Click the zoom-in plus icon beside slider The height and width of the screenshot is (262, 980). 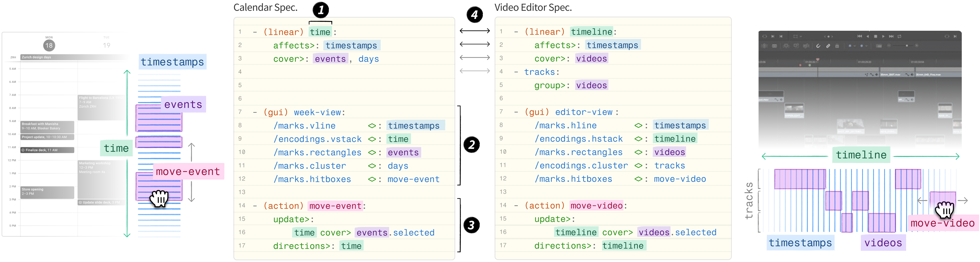click(917, 46)
